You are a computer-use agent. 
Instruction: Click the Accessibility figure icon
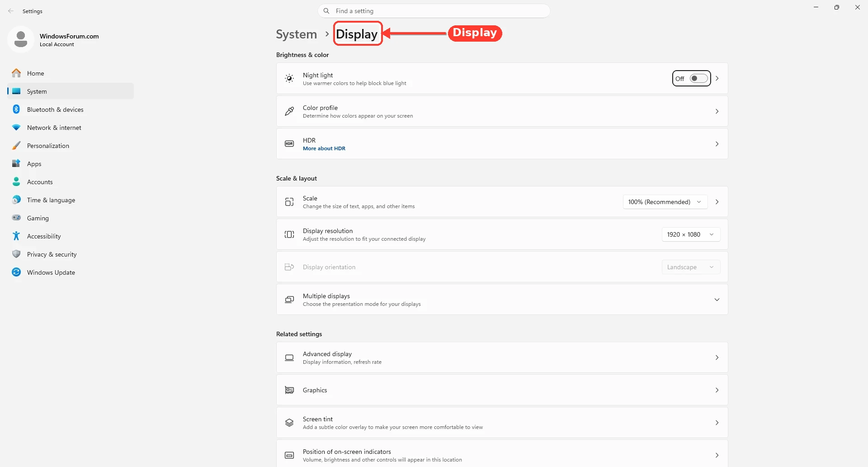[x=16, y=236]
